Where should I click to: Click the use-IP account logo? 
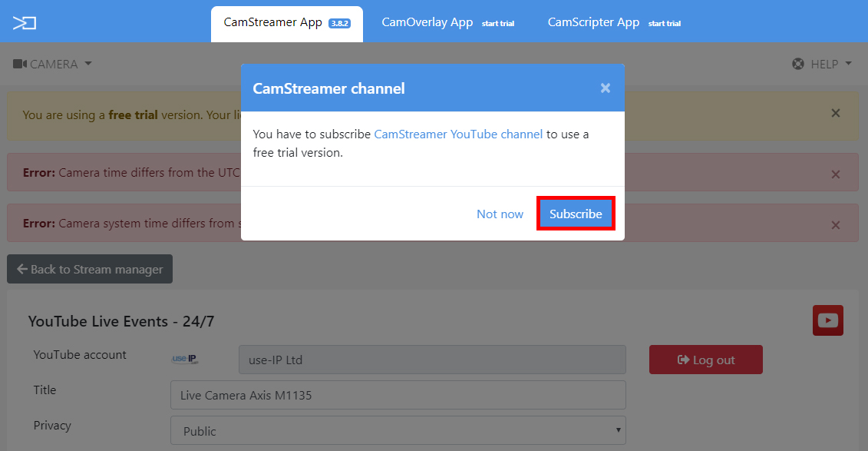click(185, 360)
